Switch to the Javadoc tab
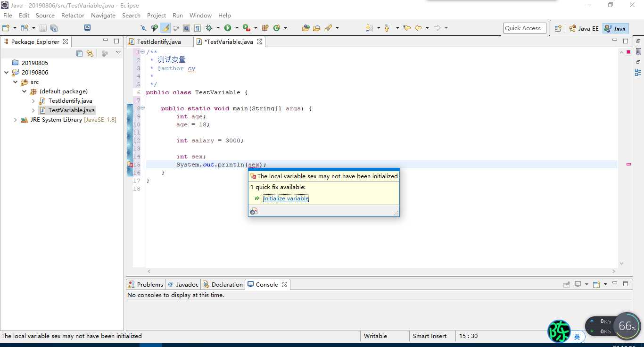Viewport: 644px width, 347px height. click(183, 285)
